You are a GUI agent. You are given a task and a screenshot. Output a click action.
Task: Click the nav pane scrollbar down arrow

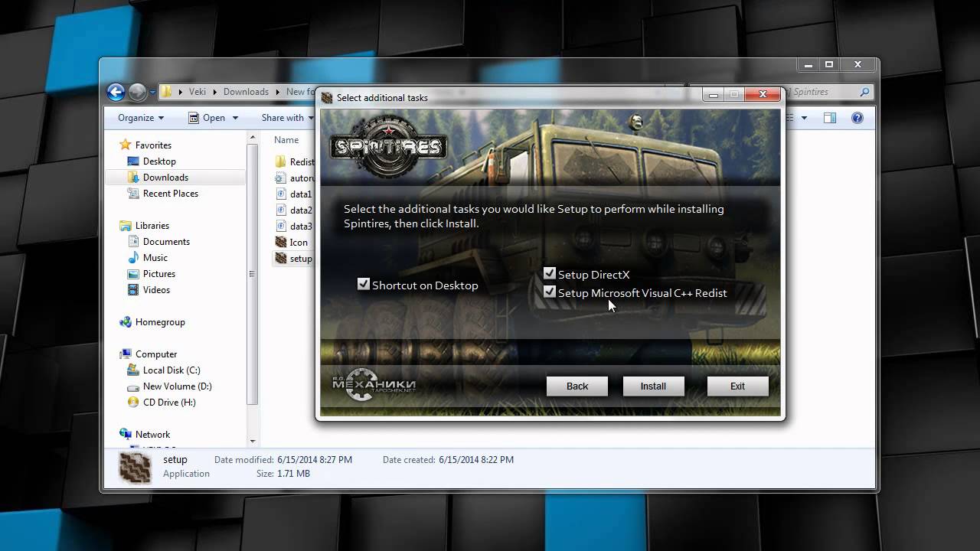(253, 442)
